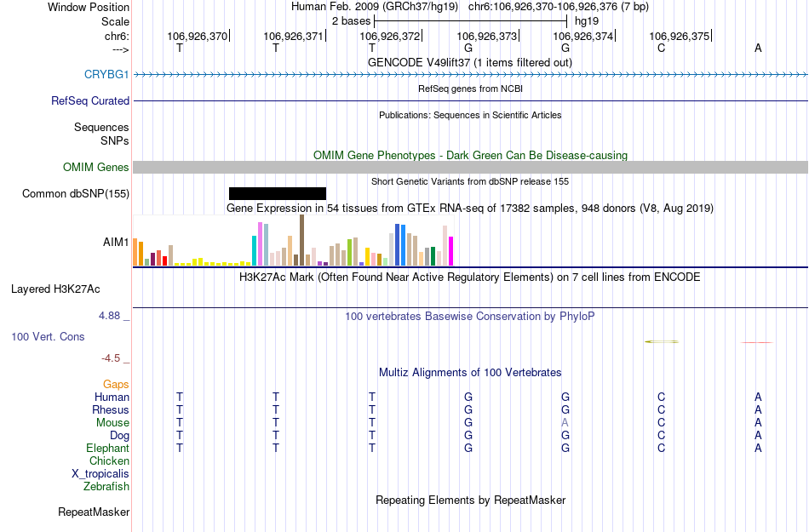Click '100 vertebrates Basewise Conservation by PhyloP' title

[x=470, y=316]
